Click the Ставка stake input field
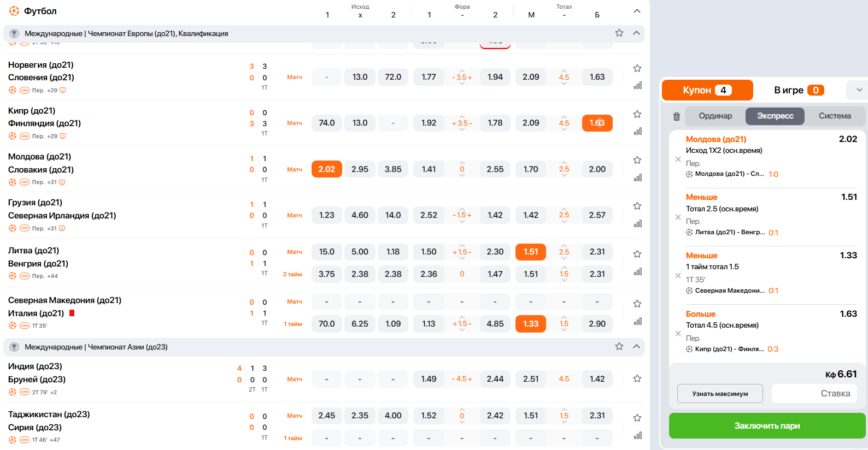The height and width of the screenshot is (450, 868). [x=813, y=394]
